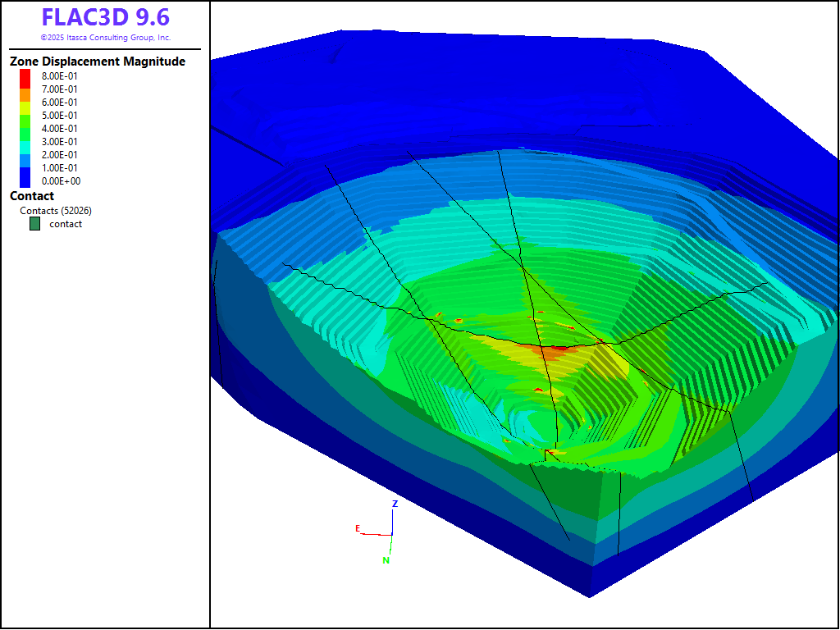Click the red E label on the axis triad
Viewport: 840px width, 630px height.
[358, 528]
